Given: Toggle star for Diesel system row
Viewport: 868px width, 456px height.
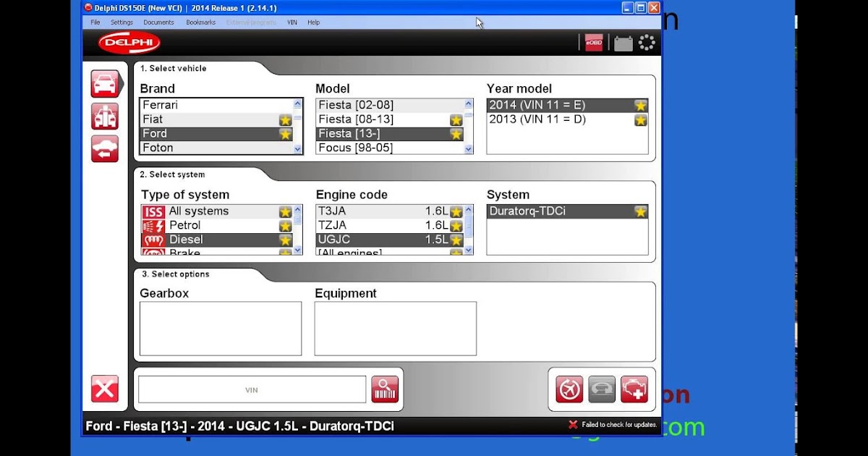Looking at the screenshot, I should click(x=285, y=240).
